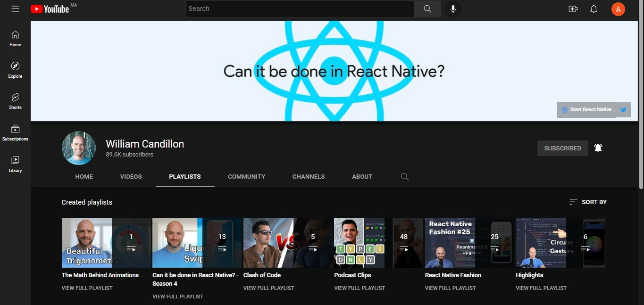644x305 pixels.
Task: Open the Liquid Swipe playlist thumbnail
Action: coord(197,243)
